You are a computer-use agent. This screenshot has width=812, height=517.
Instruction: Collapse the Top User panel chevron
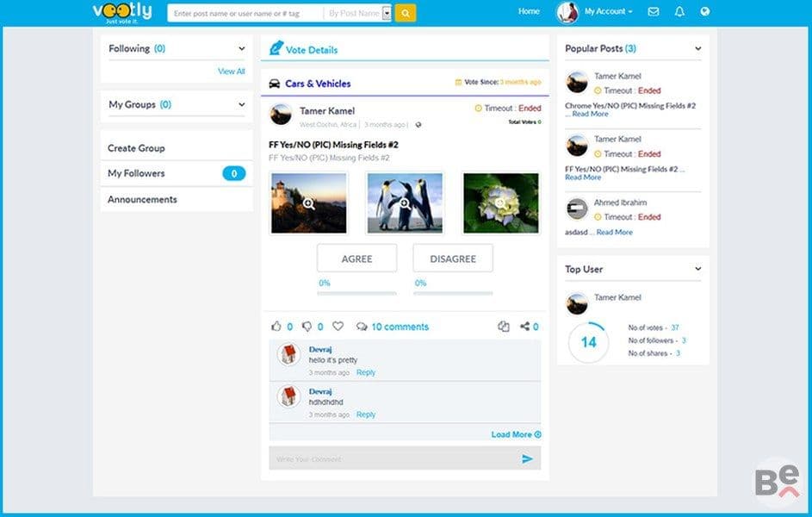click(x=698, y=269)
